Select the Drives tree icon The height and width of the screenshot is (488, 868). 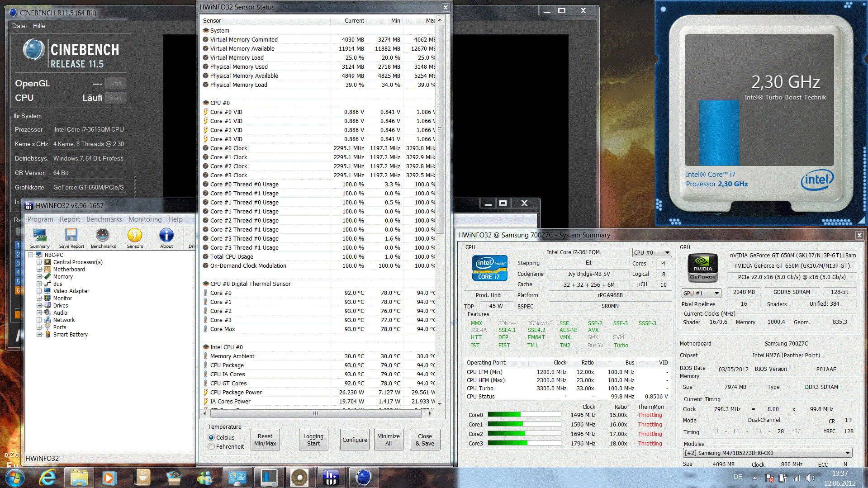point(47,305)
